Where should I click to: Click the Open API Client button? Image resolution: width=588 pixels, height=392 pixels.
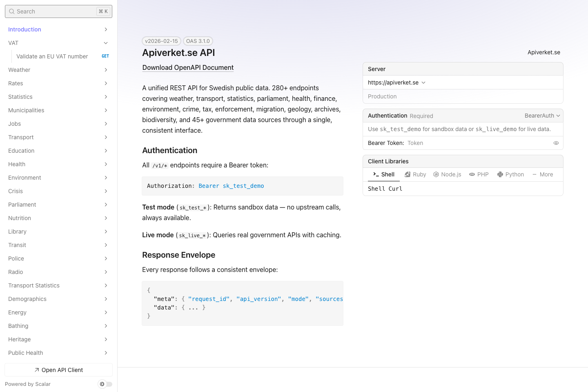pyautogui.click(x=58, y=370)
